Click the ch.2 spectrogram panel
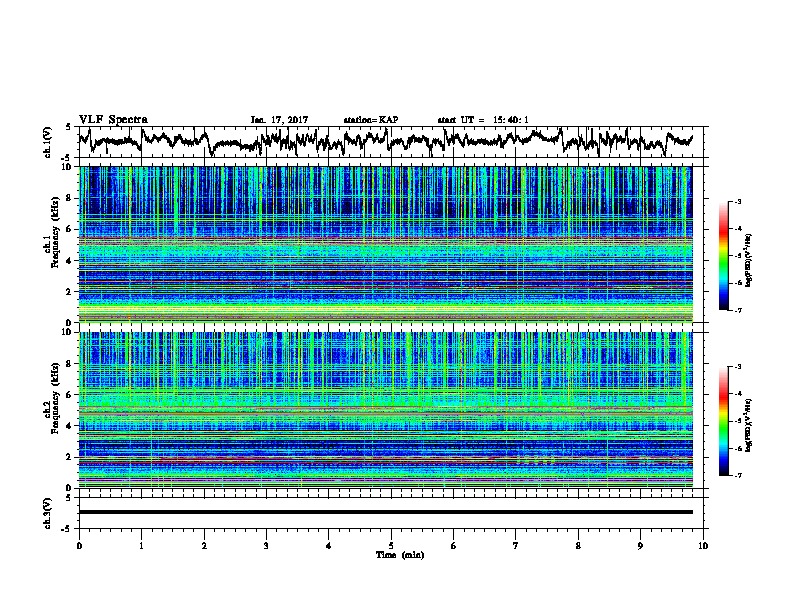The height and width of the screenshot is (612, 792). click(385, 410)
